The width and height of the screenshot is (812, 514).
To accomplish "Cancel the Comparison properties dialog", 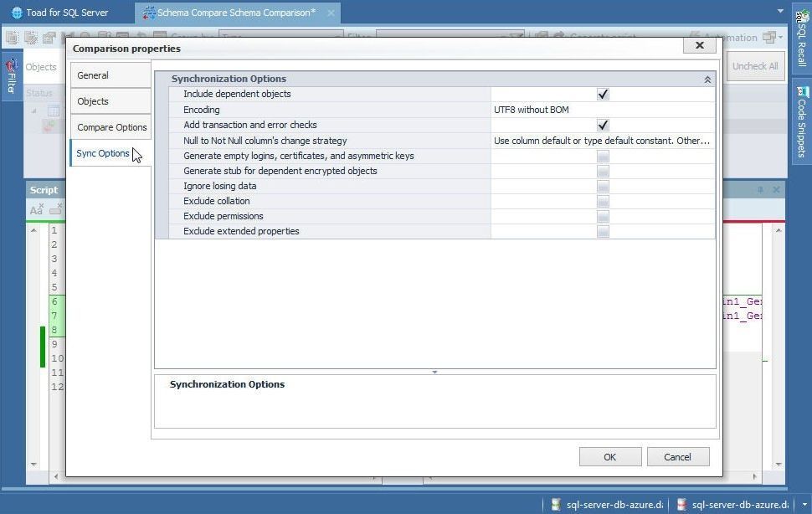I will [677, 456].
